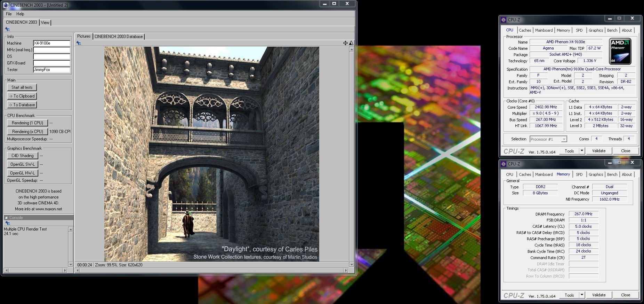Viewport: 644px width, 304px height.
Task: Click the pin icon in Console panel
Action: click(x=7, y=223)
